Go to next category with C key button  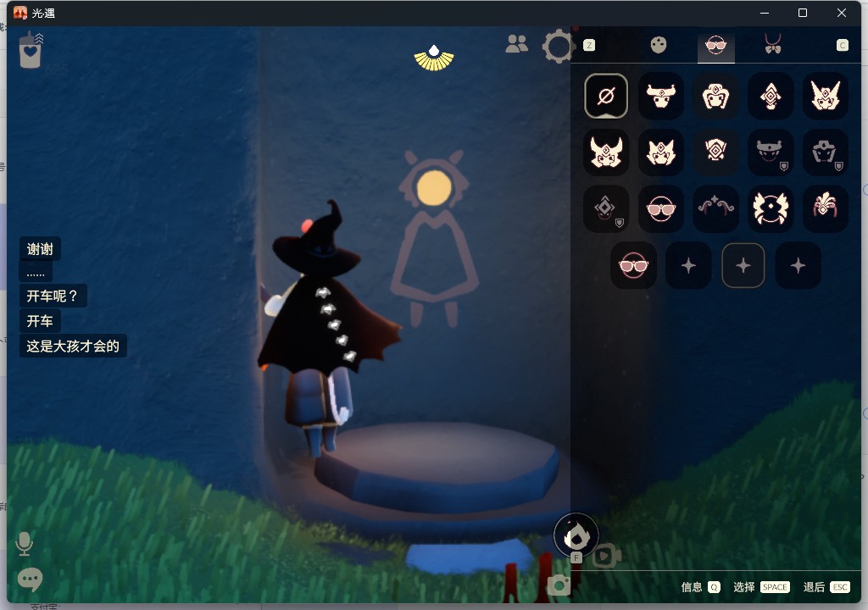click(842, 46)
